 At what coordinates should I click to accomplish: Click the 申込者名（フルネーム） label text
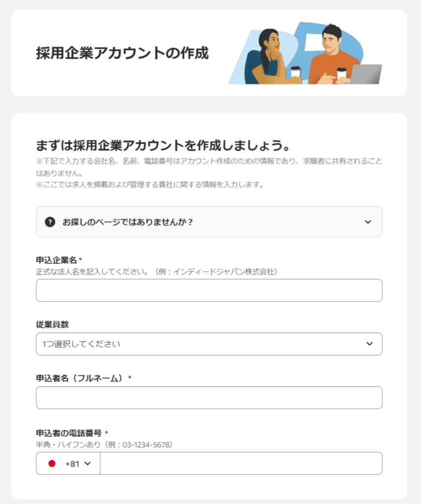click(80, 378)
